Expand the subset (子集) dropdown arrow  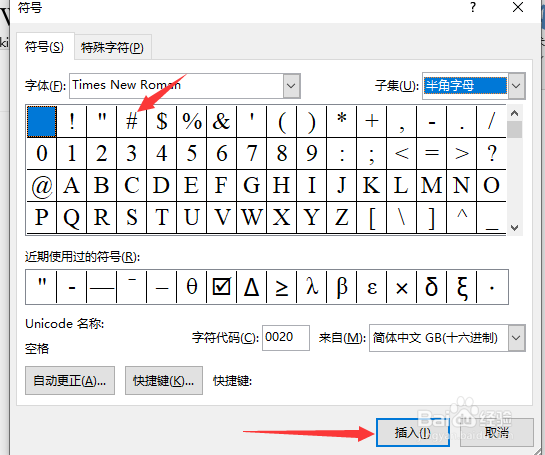point(516,86)
